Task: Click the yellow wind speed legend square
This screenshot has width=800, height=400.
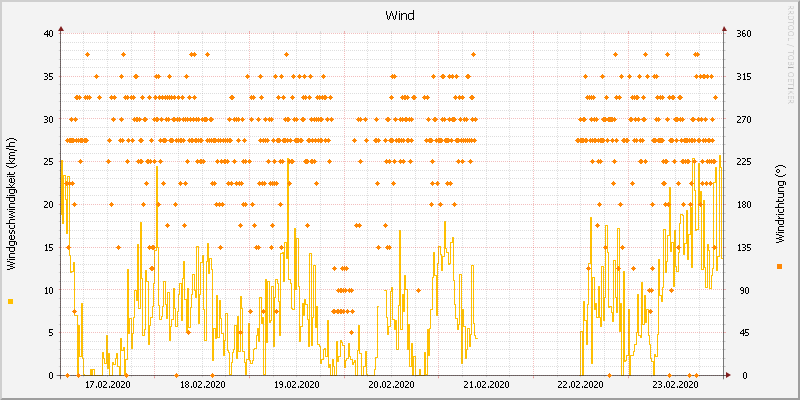Action: [11, 302]
